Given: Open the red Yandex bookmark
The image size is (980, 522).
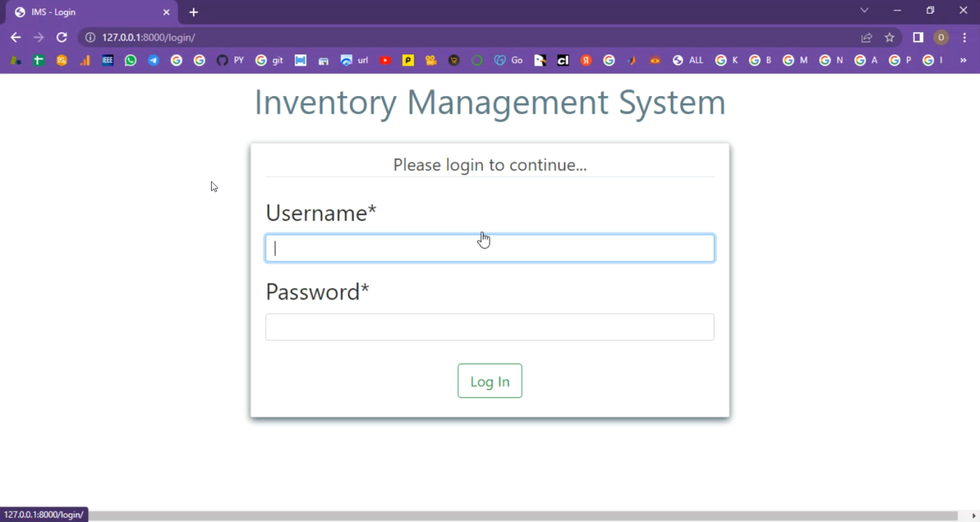Looking at the screenshot, I should [x=586, y=60].
